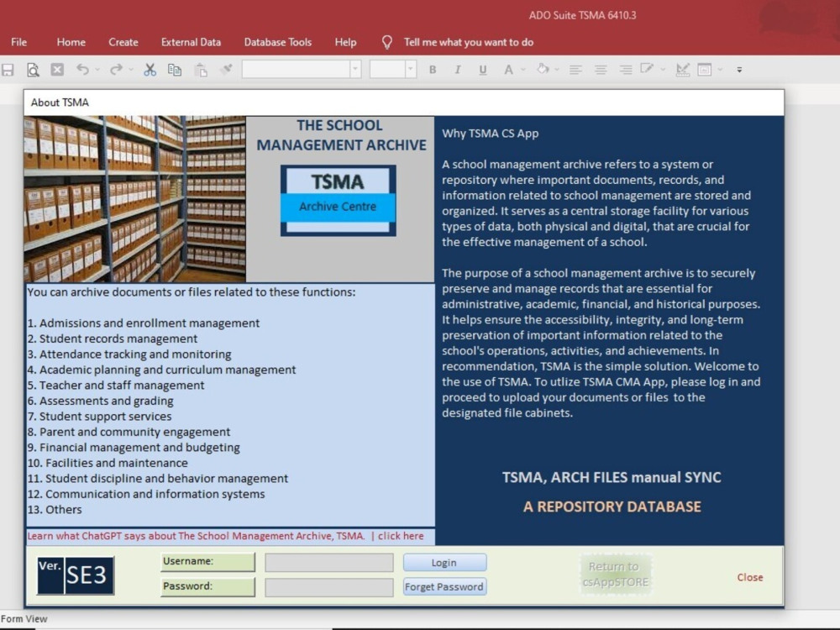Click the red Close link
This screenshot has width=840, height=630.
750,578
